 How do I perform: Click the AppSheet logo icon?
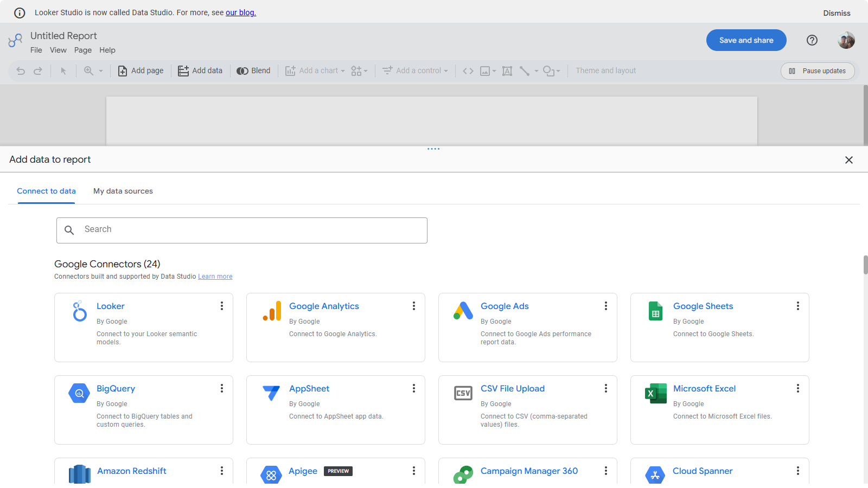point(271,393)
